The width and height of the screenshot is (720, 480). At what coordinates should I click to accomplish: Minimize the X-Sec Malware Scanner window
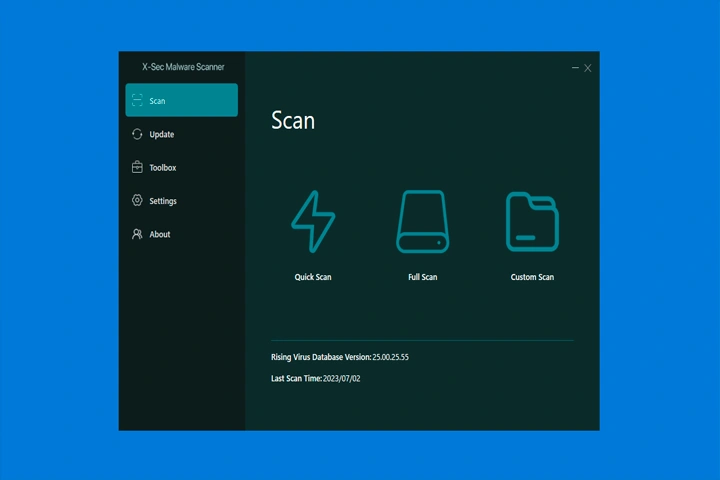click(575, 68)
